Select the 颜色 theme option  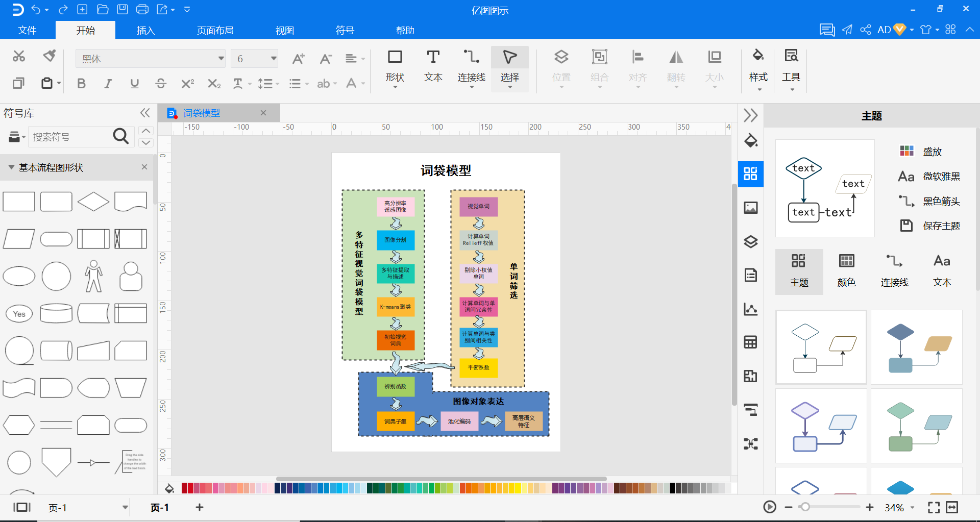[846, 271]
